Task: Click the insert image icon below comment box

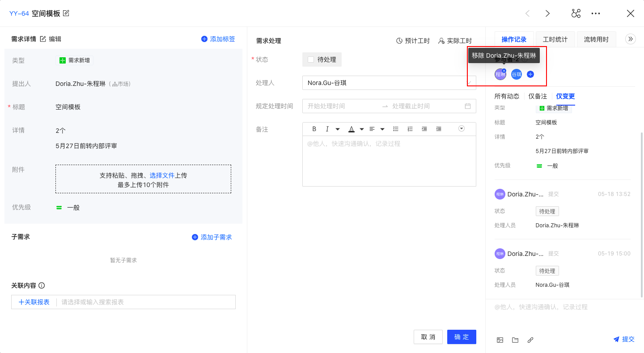Action: point(500,340)
